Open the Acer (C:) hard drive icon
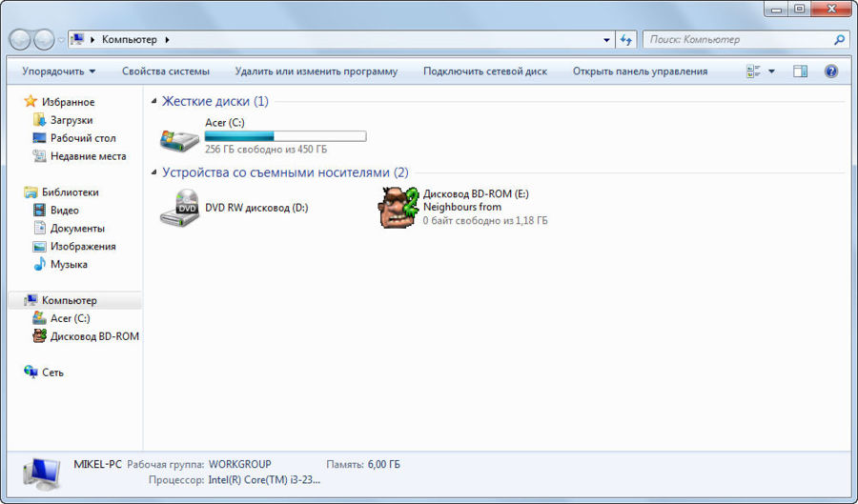858x504 pixels. [179, 138]
